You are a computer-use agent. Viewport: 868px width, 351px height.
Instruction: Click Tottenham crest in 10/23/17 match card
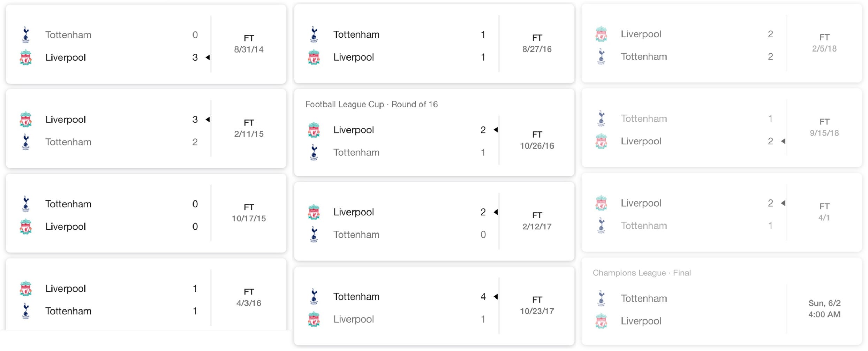[314, 297]
